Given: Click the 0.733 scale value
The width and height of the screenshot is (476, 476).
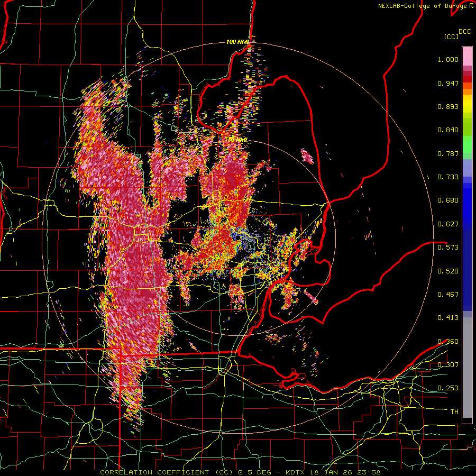Looking at the screenshot, I should pyautogui.click(x=448, y=177).
